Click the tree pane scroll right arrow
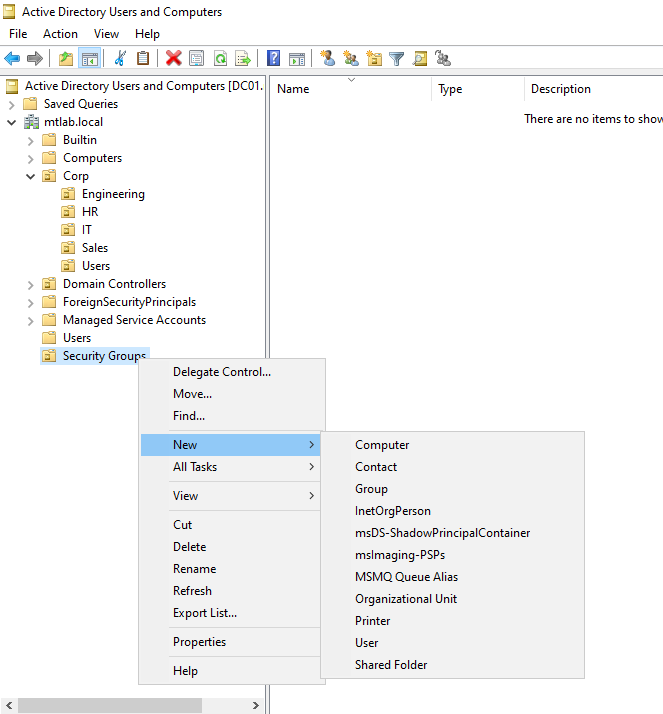The height and width of the screenshot is (714, 663). pos(256,705)
